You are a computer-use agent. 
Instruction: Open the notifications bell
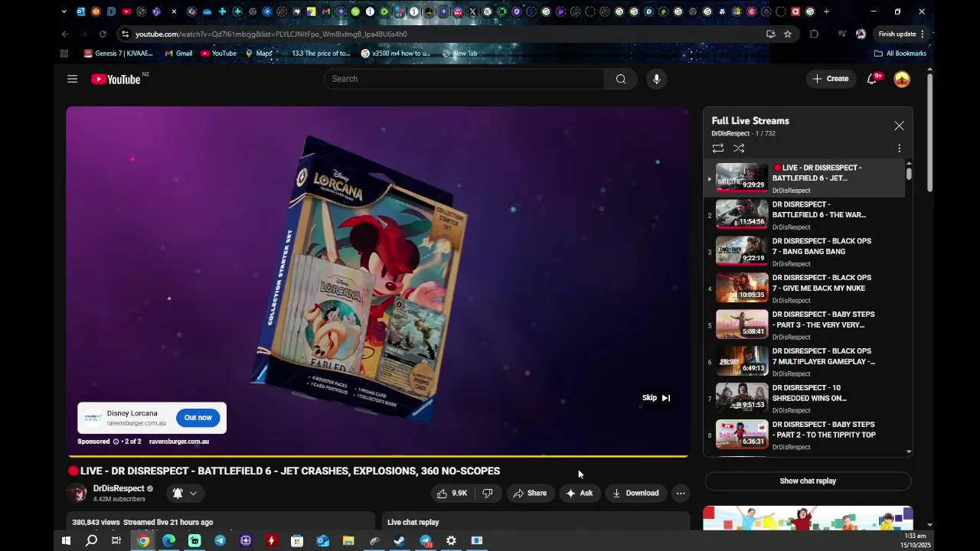pos(871,79)
